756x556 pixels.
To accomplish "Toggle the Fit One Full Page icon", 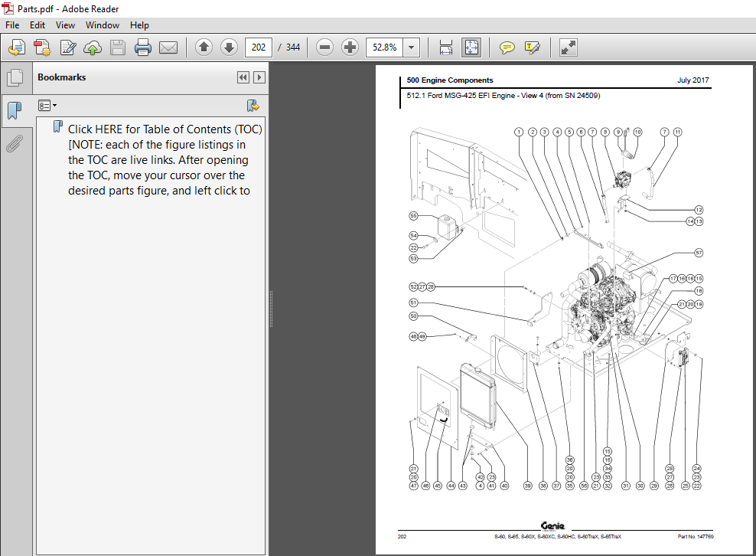I will (x=471, y=47).
